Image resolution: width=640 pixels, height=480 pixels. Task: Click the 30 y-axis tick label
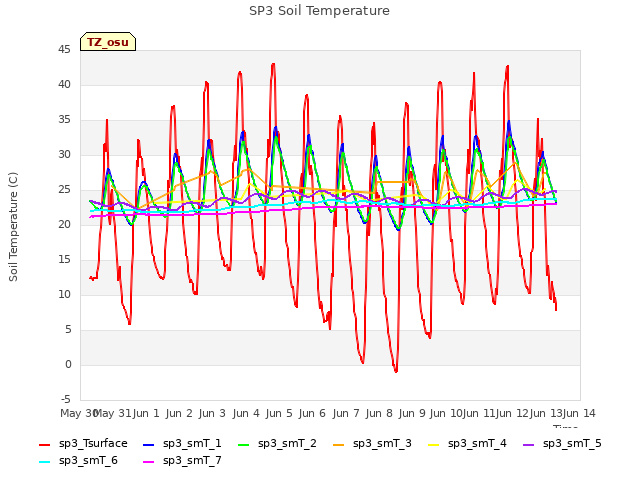click(64, 155)
